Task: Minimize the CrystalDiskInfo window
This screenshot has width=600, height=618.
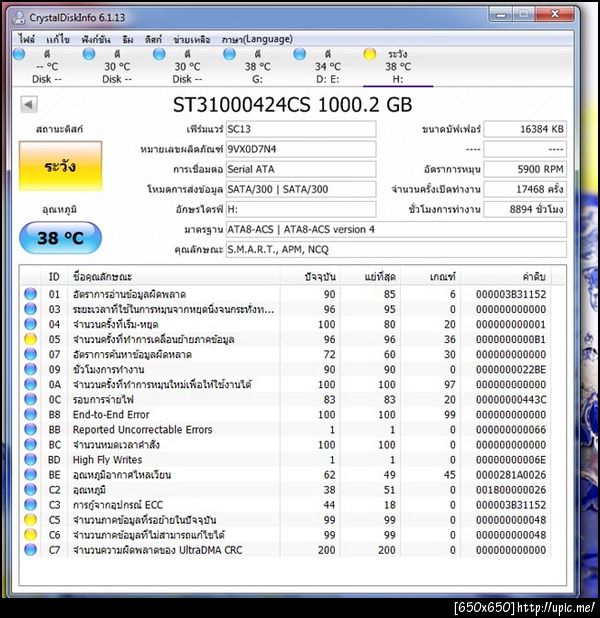Action: pos(501,15)
